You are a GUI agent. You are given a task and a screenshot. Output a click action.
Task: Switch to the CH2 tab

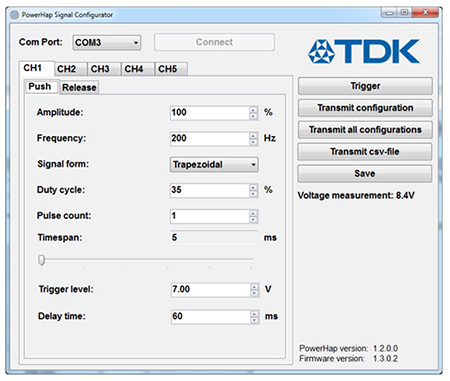(70, 69)
